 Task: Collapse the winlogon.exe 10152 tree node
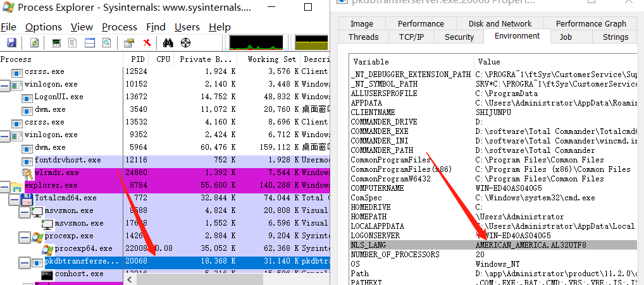point(5,85)
